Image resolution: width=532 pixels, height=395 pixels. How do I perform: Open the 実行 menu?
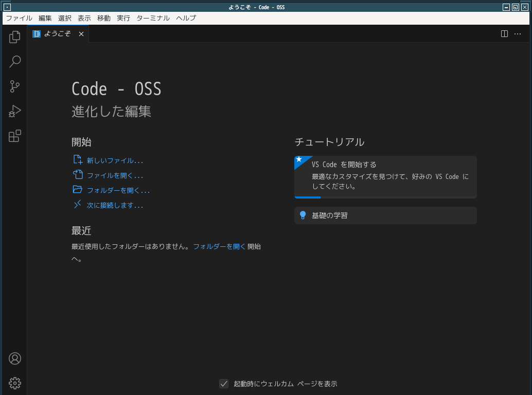coord(123,18)
